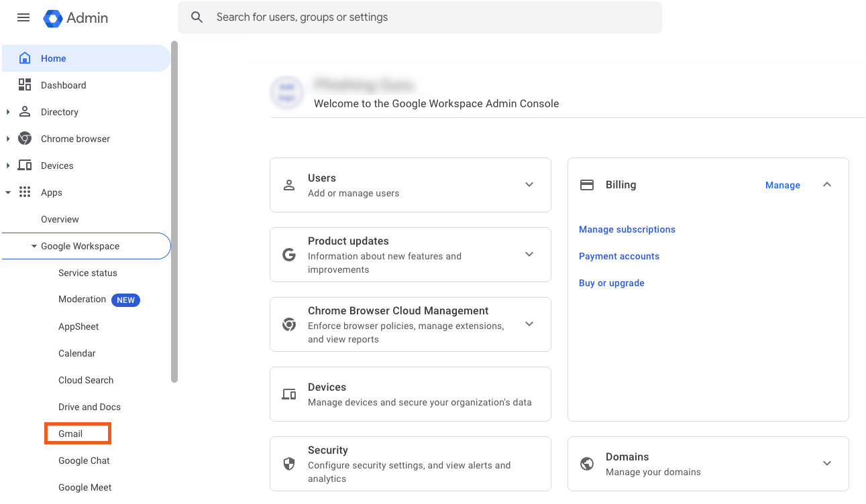Click the Product updates card title
Image resolution: width=866 pixels, height=504 pixels.
348,241
